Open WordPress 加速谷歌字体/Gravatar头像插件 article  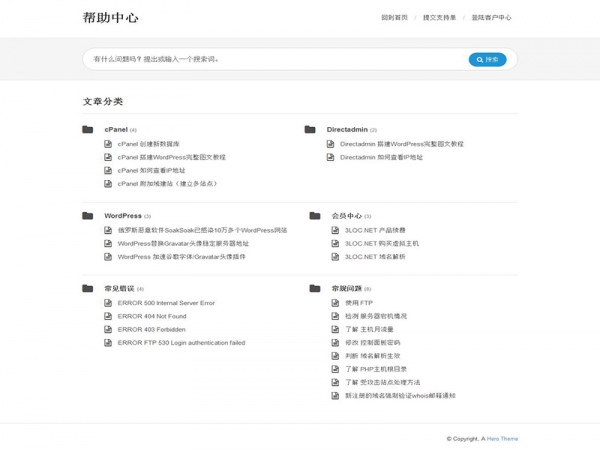[x=181, y=257]
